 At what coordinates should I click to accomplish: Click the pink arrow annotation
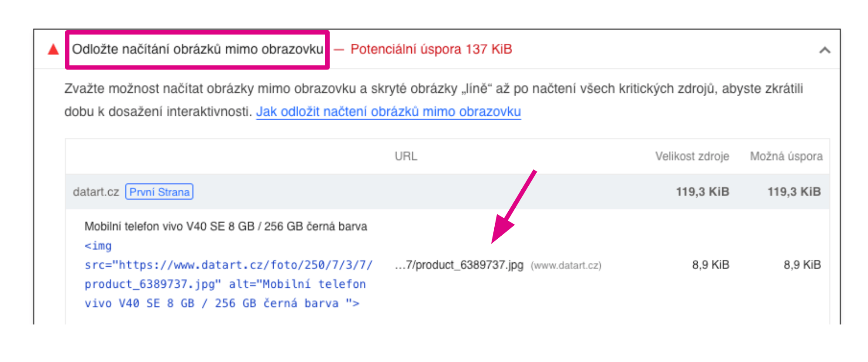point(512,209)
